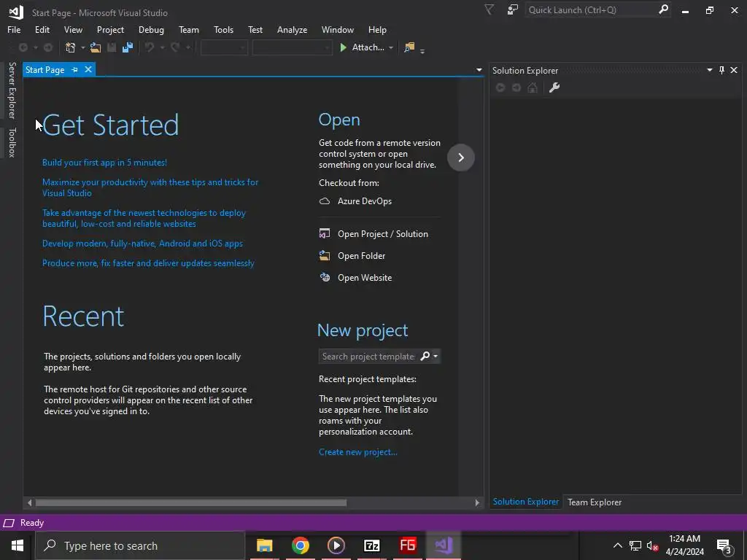Screen dimensions: 747x560
Task: Click the Solution Explorer Back icon
Action: pos(500,87)
